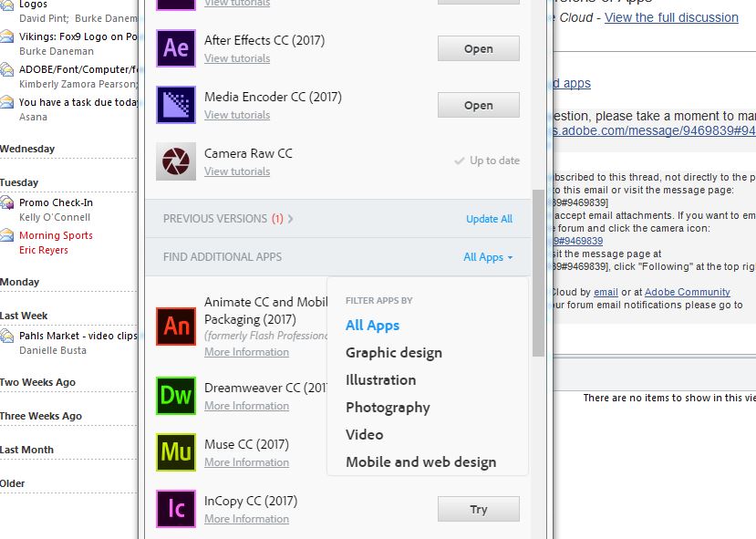The width and height of the screenshot is (756, 539).
Task: Open the All Apps dropdown
Action: click(488, 257)
